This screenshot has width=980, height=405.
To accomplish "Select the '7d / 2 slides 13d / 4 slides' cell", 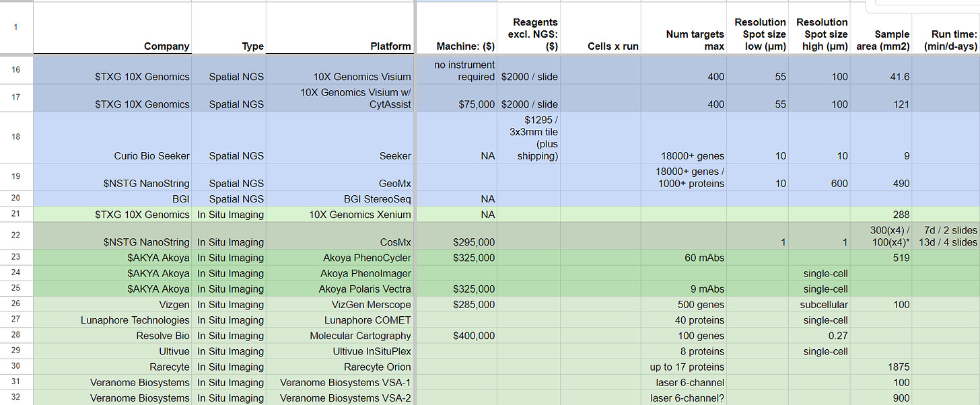I will [946, 235].
